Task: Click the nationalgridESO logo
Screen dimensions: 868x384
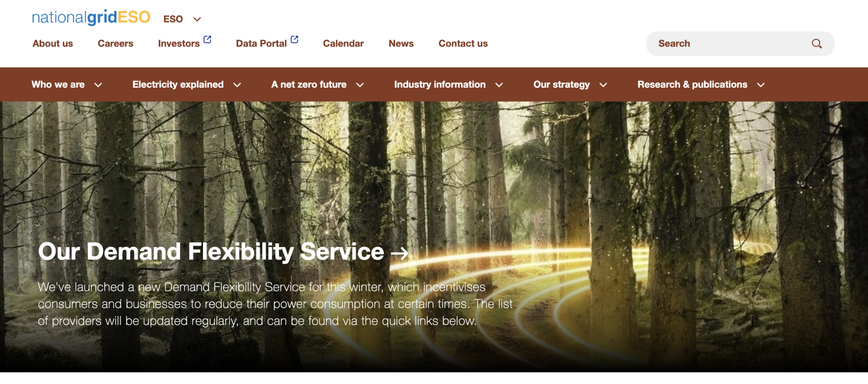Action: 91,18
